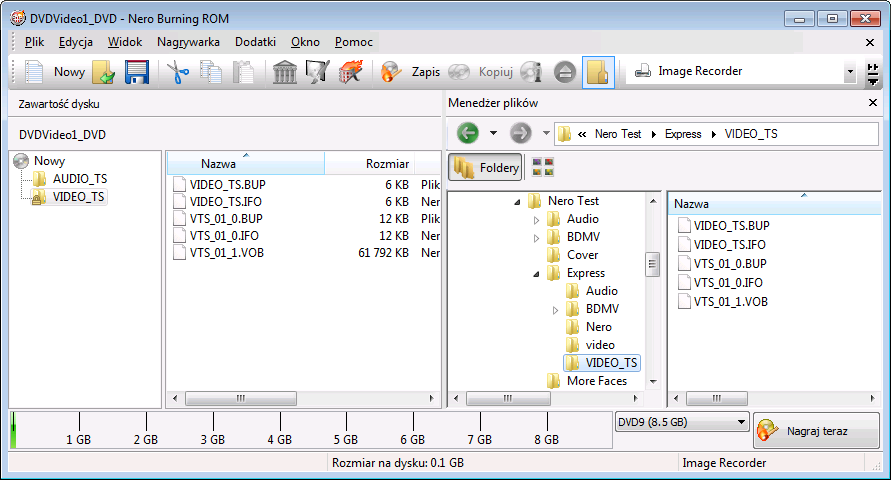Open the Widok menu

(124, 42)
